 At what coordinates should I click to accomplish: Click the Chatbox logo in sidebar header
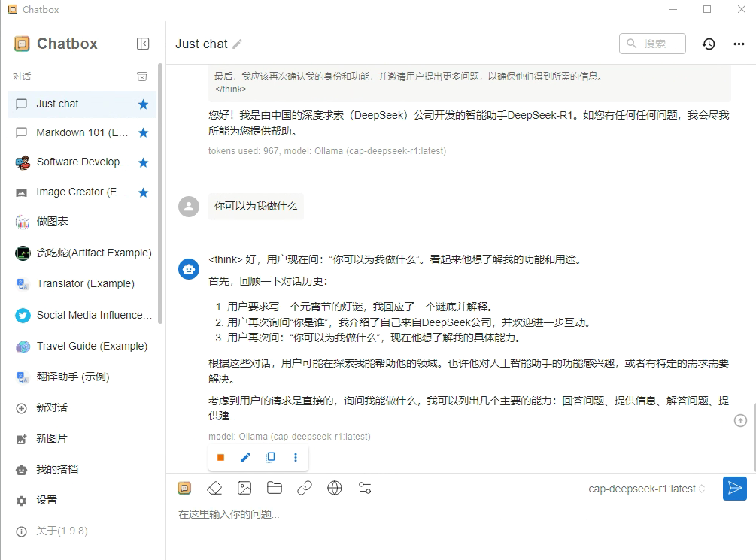tap(22, 44)
